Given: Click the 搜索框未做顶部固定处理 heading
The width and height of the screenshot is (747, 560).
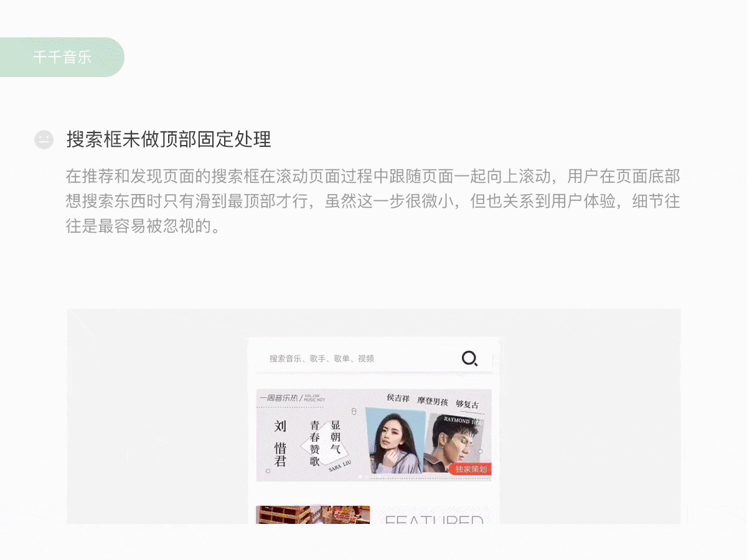Looking at the screenshot, I should (169, 139).
